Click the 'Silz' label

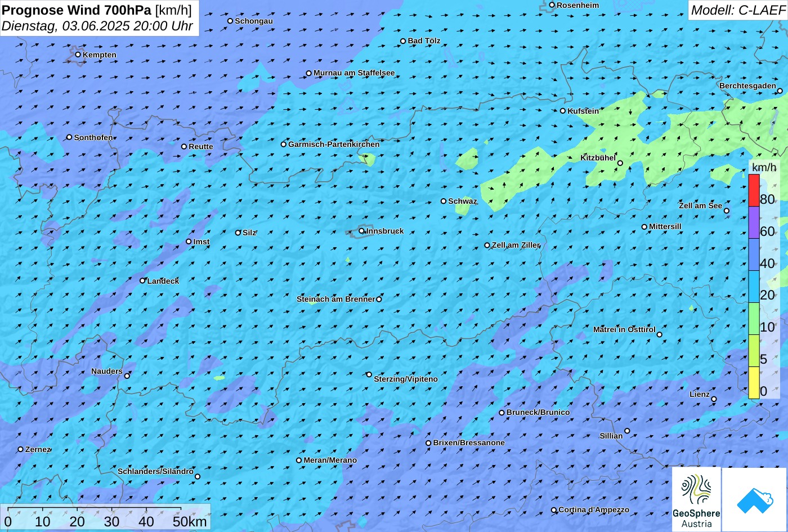point(249,233)
